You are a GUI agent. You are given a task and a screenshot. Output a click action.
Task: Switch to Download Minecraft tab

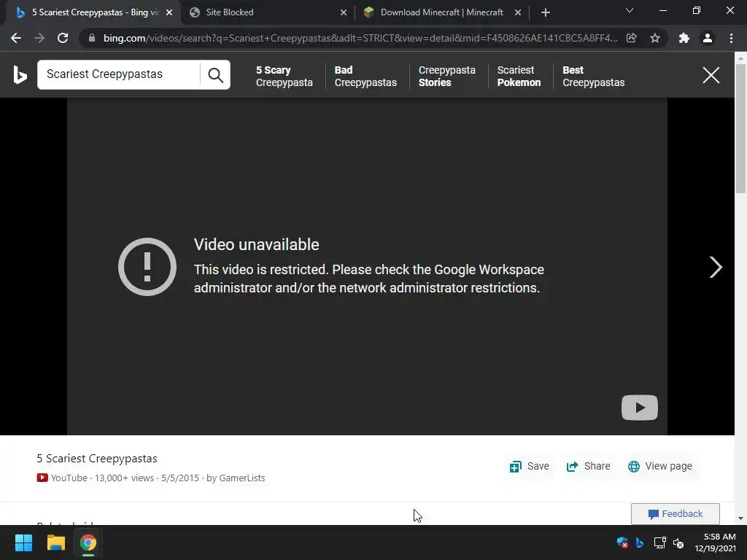(442, 12)
